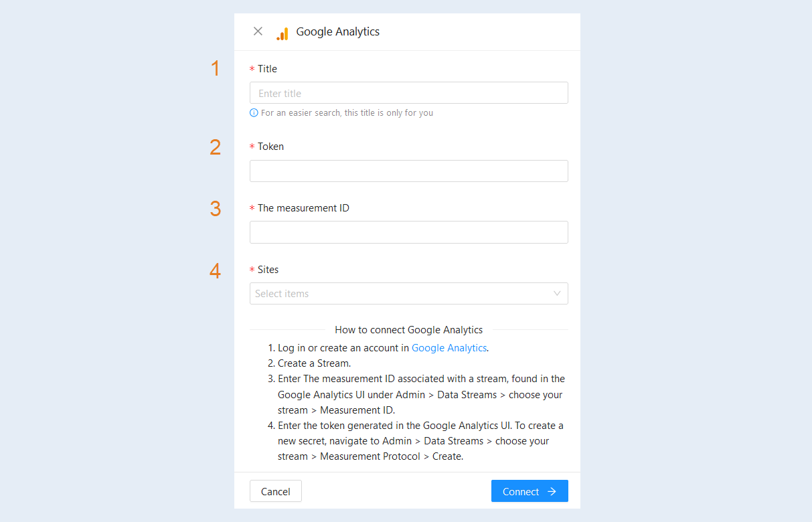Focus the 'Enter title' input field
This screenshot has height=522, width=812.
point(408,93)
